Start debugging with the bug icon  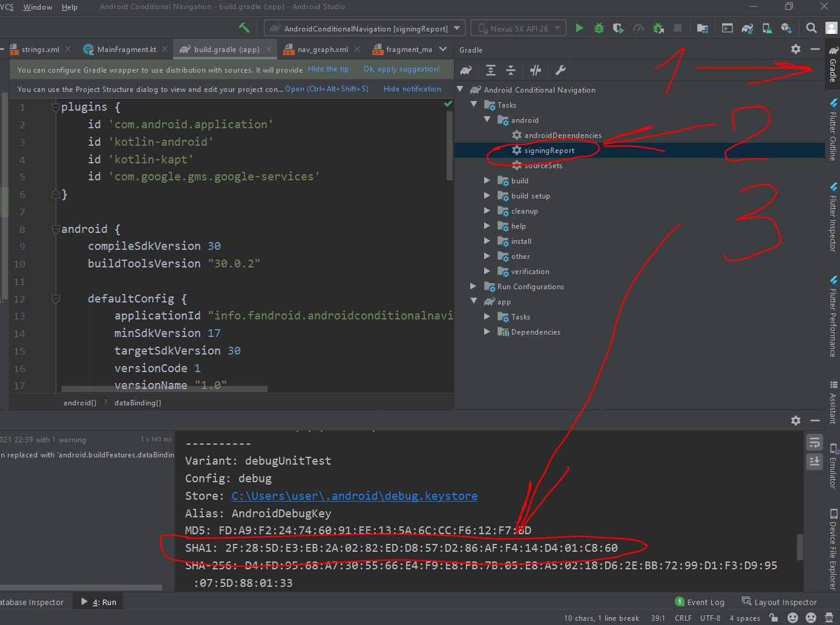(x=599, y=28)
